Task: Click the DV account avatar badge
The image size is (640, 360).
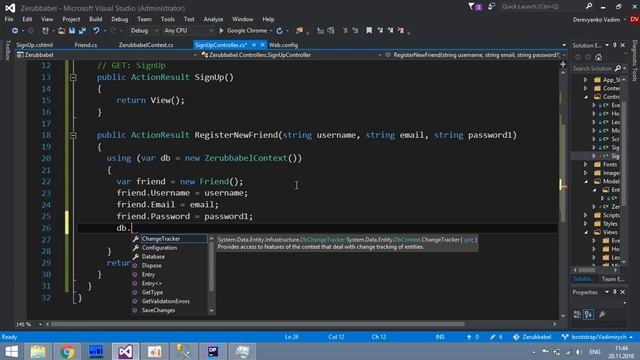Action: (635, 19)
